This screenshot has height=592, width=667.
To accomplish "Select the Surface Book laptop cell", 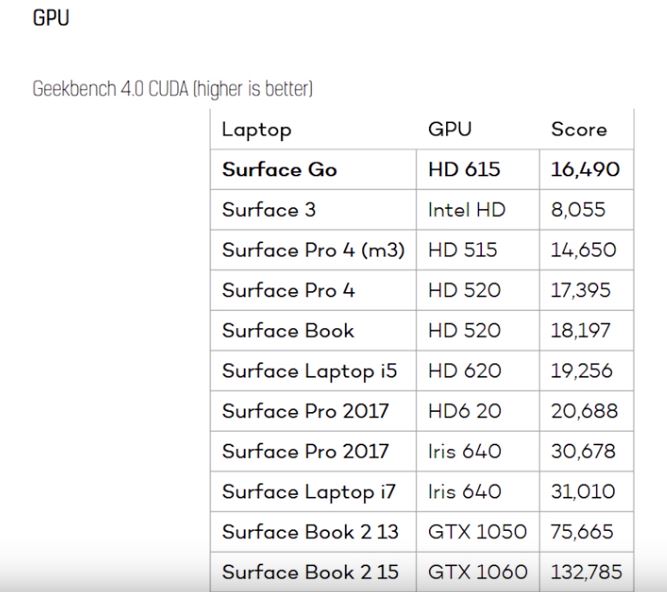I will (x=288, y=330).
